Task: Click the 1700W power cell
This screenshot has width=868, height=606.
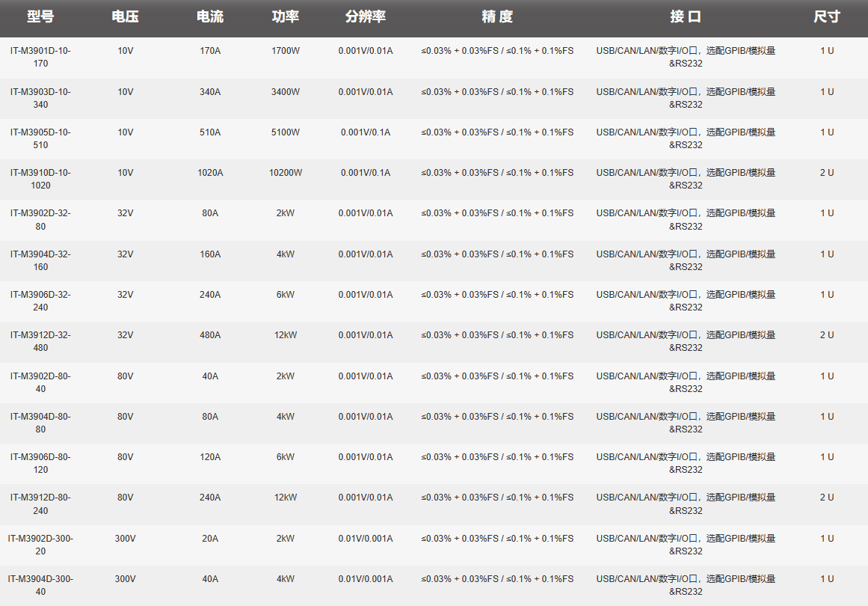Action: (x=285, y=51)
